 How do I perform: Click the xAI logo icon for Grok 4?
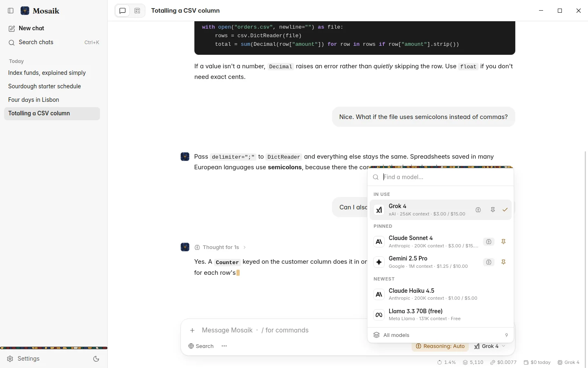click(x=379, y=210)
